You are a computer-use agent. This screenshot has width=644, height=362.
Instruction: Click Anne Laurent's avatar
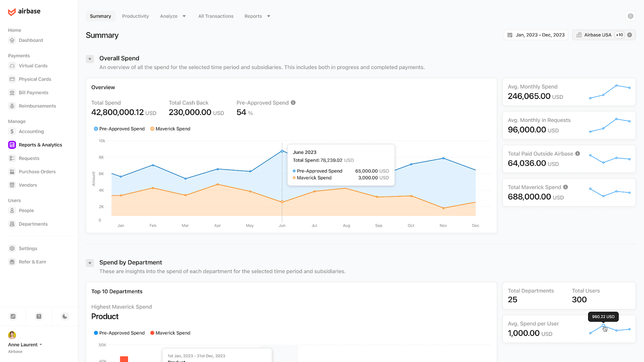[x=12, y=335]
